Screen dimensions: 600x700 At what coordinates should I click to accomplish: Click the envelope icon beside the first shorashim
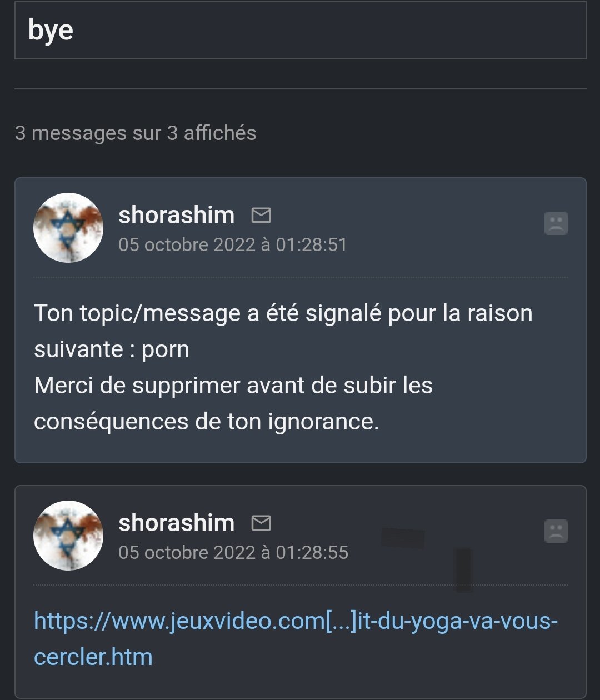(x=261, y=215)
